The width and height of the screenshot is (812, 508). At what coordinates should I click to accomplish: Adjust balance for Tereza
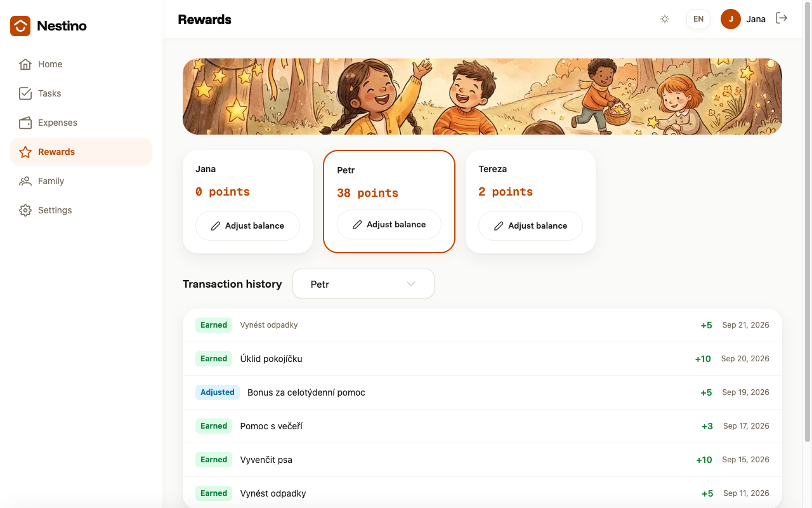(530, 226)
